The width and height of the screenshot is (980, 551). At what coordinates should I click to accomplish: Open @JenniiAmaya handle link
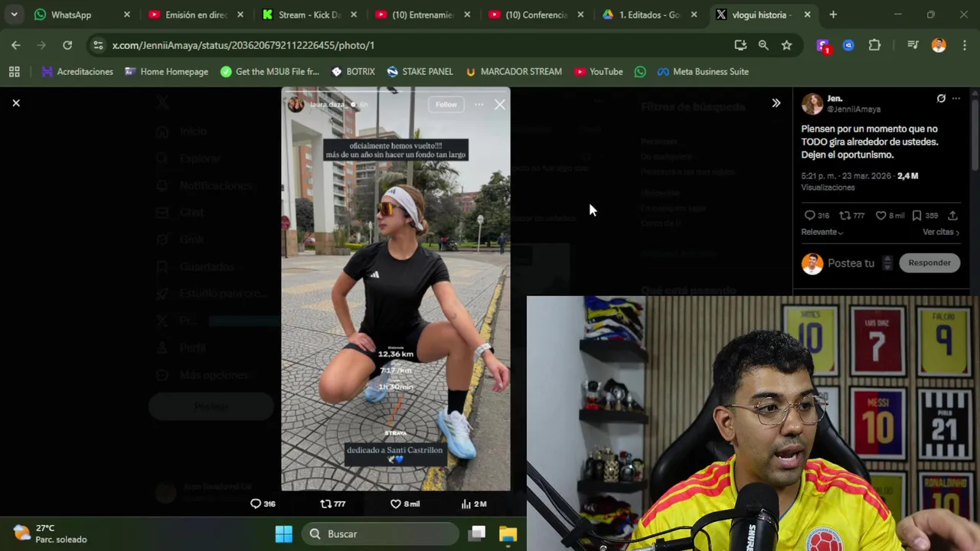(x=854, y=109)
